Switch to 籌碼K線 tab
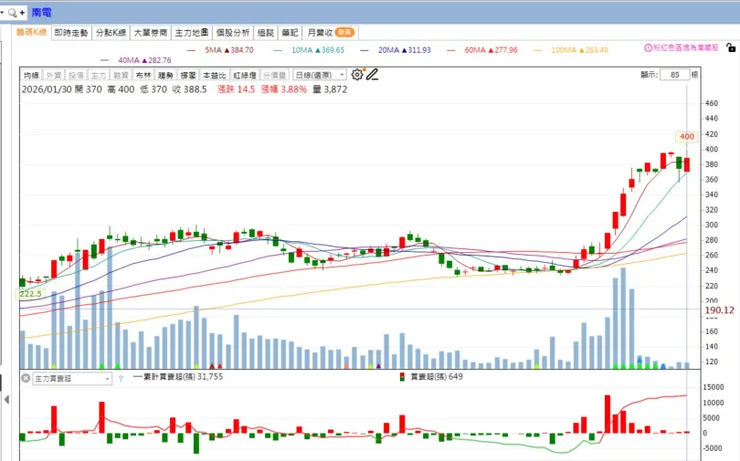 [x=32, y=32]
